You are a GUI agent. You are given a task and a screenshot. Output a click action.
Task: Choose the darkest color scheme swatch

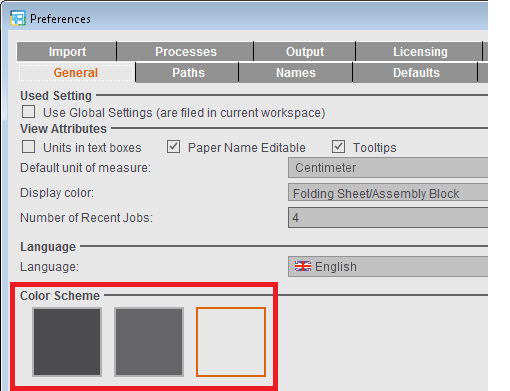pyautogui.click(x=67, y=342)
